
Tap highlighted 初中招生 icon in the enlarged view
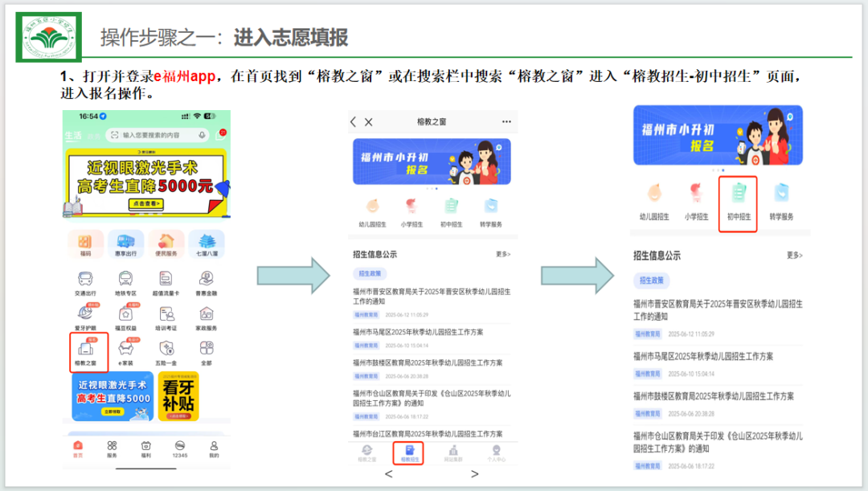[739, 203]
